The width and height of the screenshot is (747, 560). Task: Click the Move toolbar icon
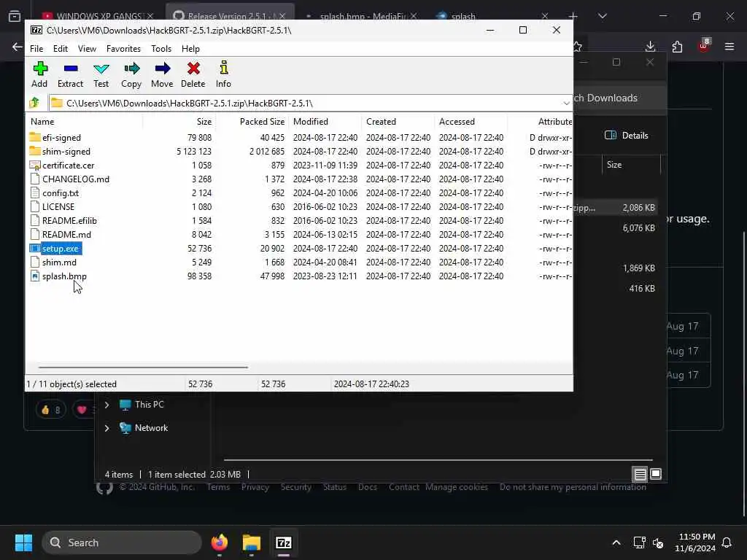click(x=163, y=69)
